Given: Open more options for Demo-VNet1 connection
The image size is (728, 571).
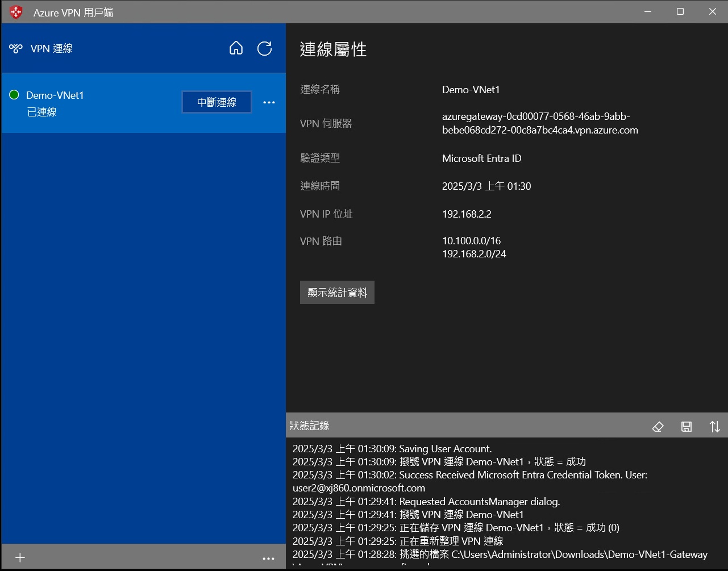Looking at the screenshot, I should [269, 102].
